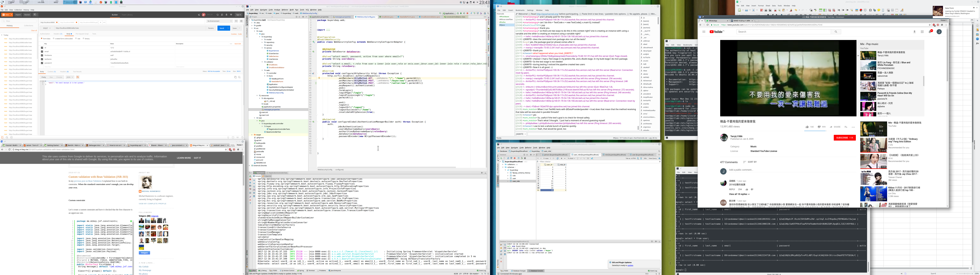Open the JSON format dropdown in the response
Screen dimensions: 980x275
click(70, 77)
